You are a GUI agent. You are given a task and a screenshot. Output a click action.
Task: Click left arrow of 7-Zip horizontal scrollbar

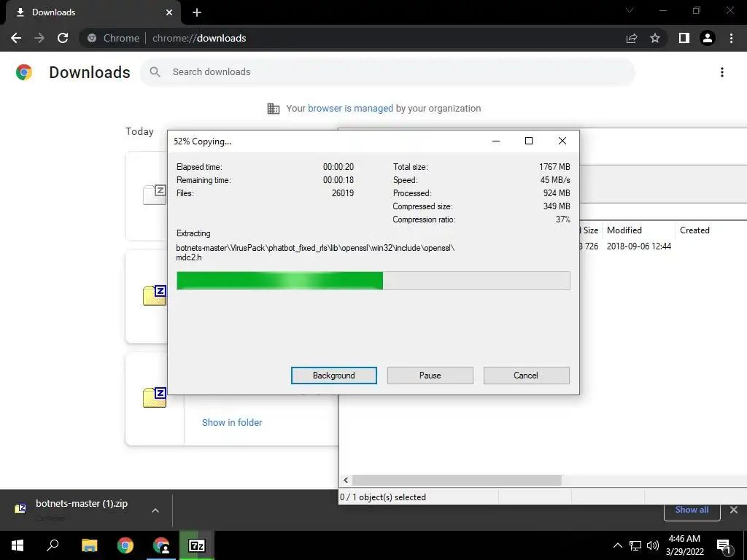point(346,480)
